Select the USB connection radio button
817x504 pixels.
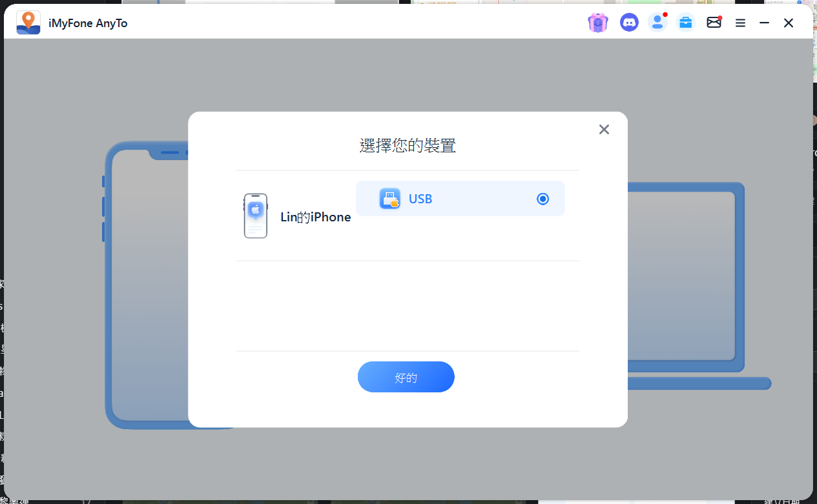coord(543,199)
